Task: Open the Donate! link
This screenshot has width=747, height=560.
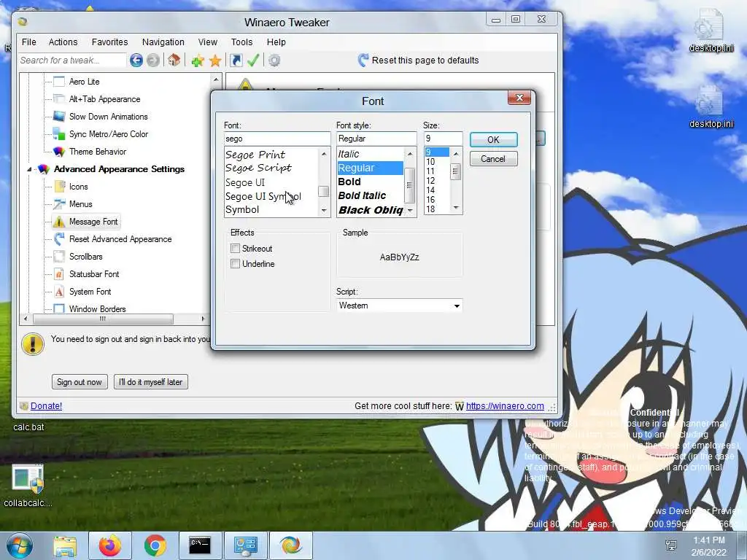Action: (46, 405)
